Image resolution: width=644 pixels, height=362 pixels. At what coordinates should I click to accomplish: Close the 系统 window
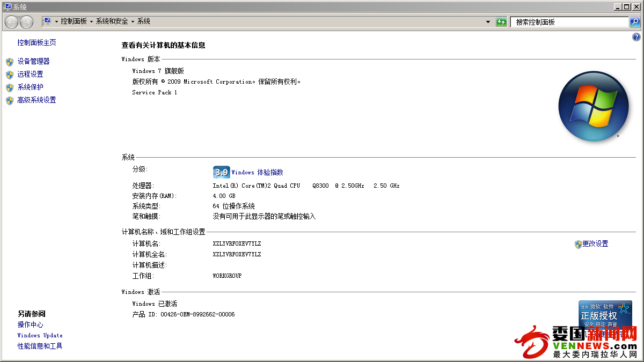636,6
